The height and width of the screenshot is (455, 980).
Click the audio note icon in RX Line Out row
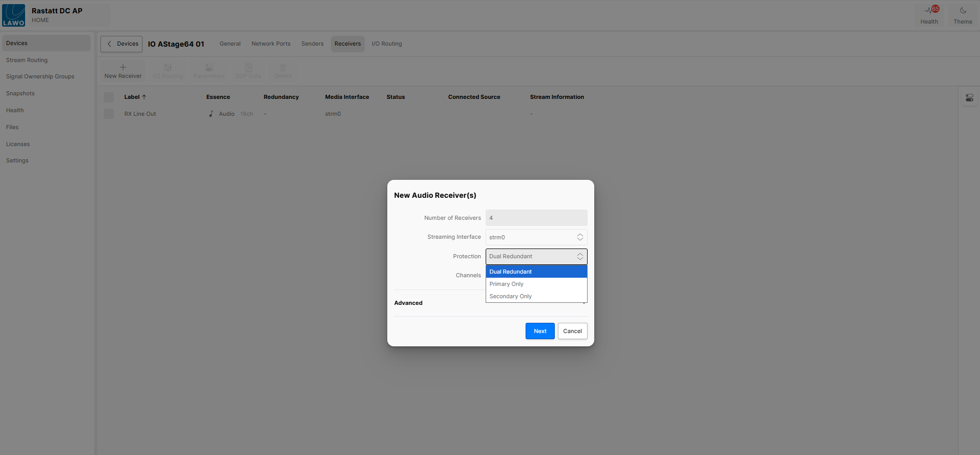(x=211, y=114)
